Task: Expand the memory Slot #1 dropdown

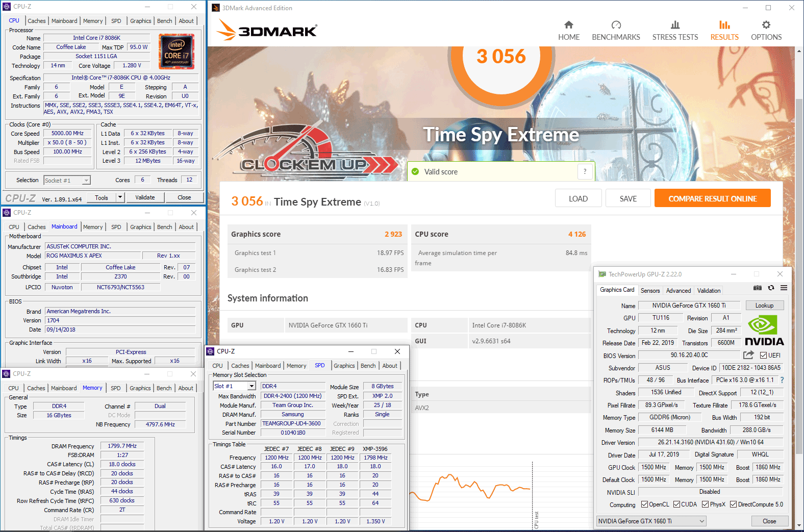Action: [x=252, y=386]
